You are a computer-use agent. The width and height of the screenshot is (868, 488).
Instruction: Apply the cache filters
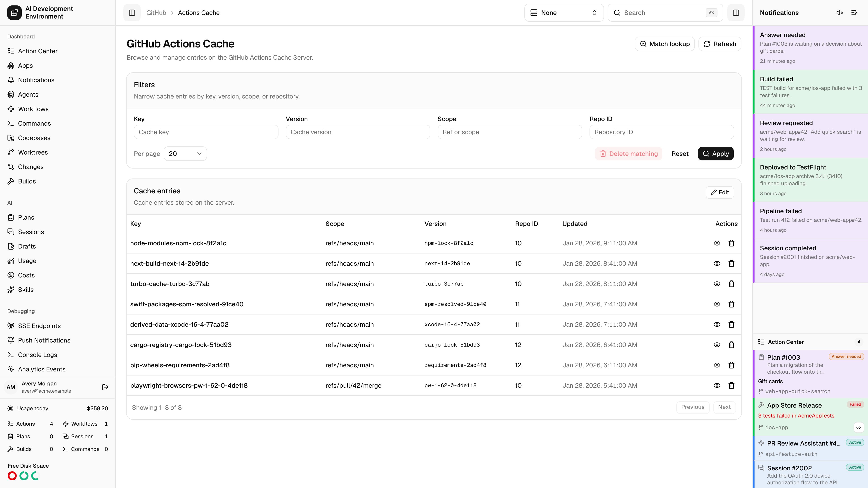[715, 154]
